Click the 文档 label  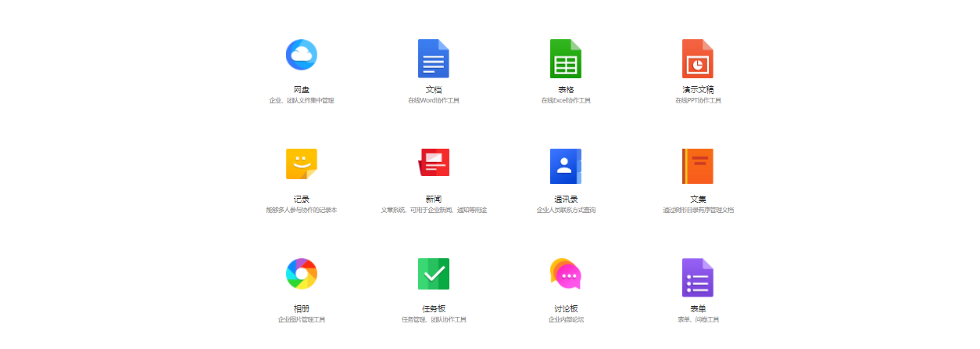[x=434, y=90]
